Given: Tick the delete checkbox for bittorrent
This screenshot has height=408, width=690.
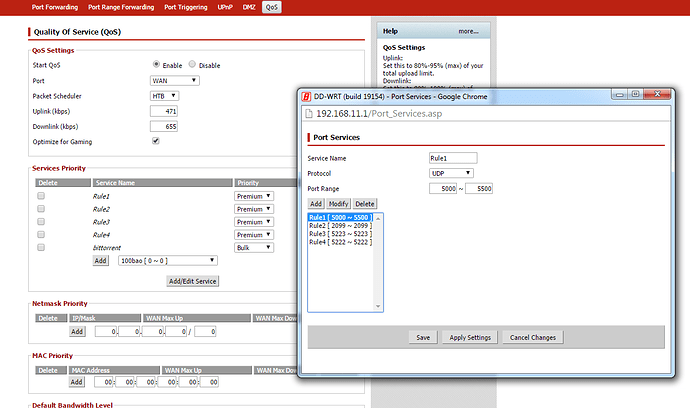Looking at the screenshot, I should (41, 246).
